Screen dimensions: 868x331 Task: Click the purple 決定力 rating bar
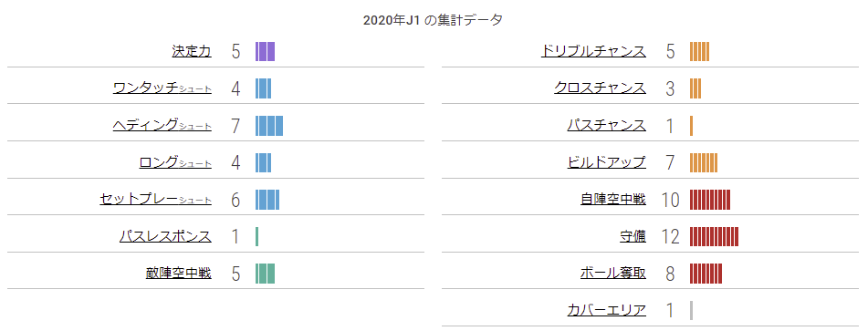point(266,51)
